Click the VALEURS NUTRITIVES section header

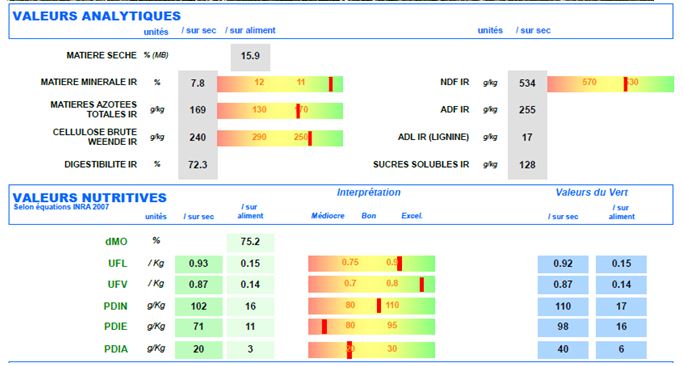pos(89,197)
